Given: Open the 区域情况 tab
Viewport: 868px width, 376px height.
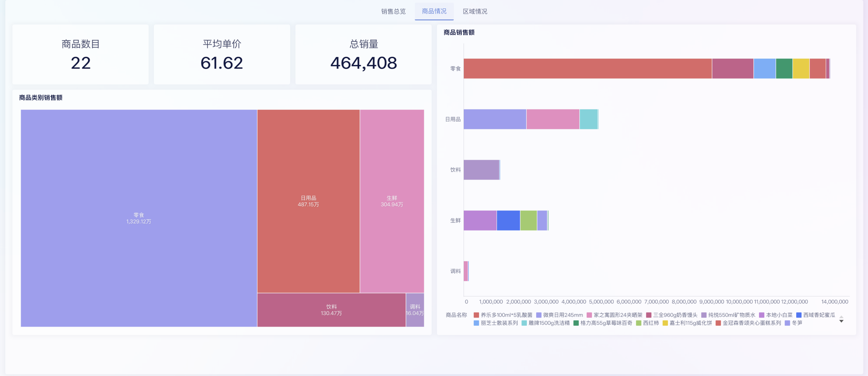Looking at the screenshot, I should (x=475, y=12).
